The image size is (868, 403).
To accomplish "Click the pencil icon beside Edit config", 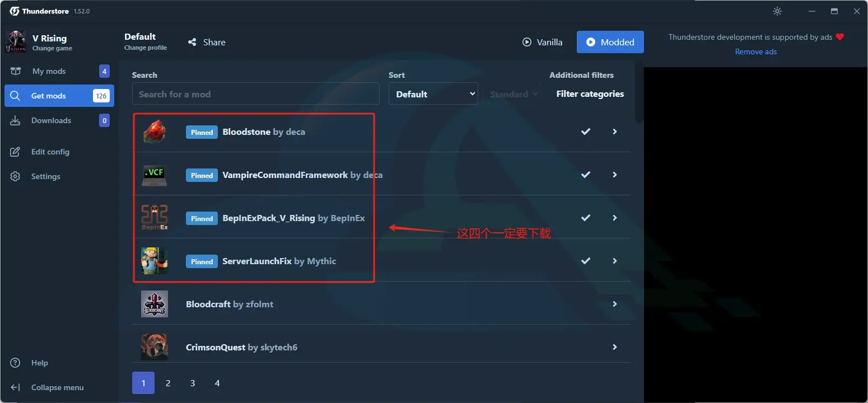I will [16, 152].
